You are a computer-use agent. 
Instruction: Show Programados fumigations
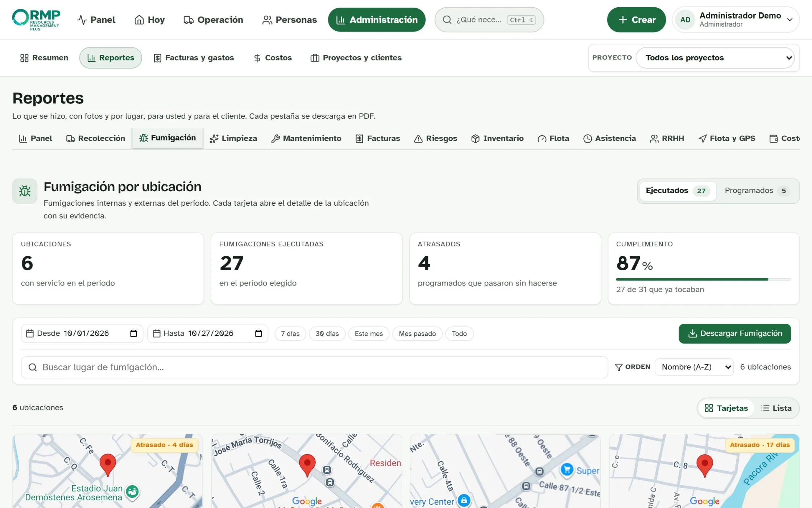pyautogui.click(x=758, y=190)
